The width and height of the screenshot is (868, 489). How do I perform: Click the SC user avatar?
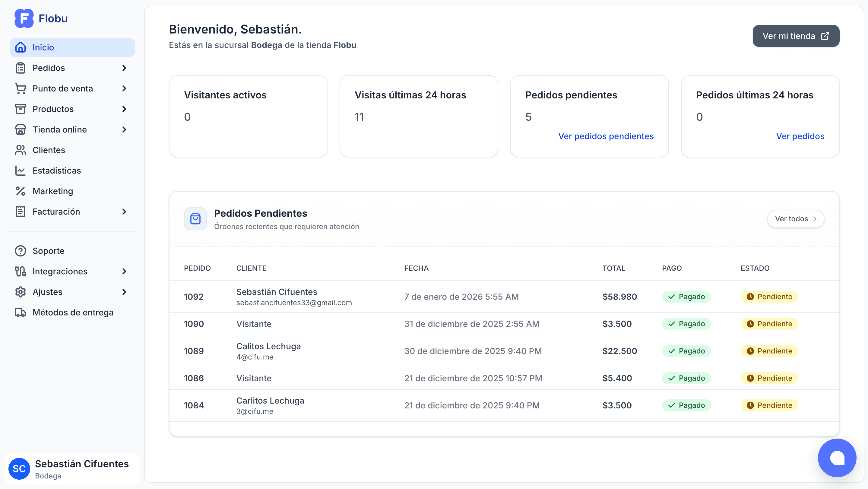pos(19,468)
